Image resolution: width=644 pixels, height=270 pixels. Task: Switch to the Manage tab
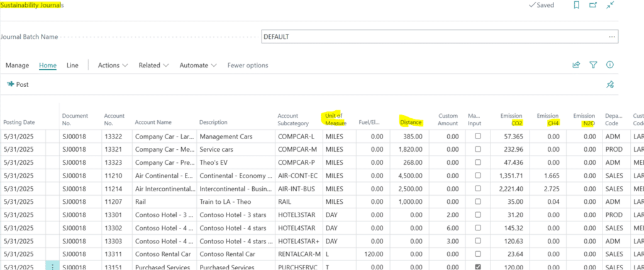click(18, 65)
